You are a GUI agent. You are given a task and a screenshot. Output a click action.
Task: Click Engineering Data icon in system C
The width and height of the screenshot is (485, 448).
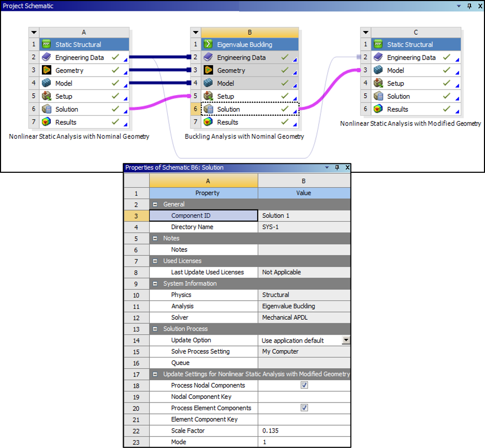click(x=378, y=57)
